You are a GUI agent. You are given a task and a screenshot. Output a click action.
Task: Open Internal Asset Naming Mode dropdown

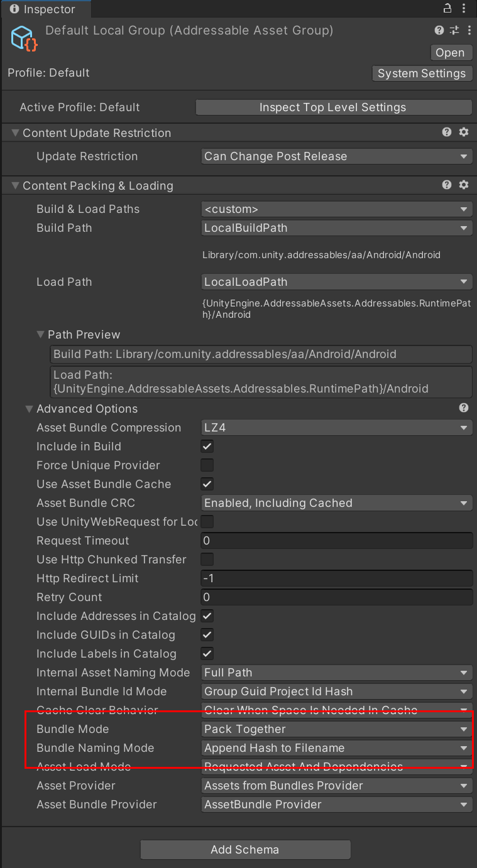pyautogui.click(x=336, y=673)
